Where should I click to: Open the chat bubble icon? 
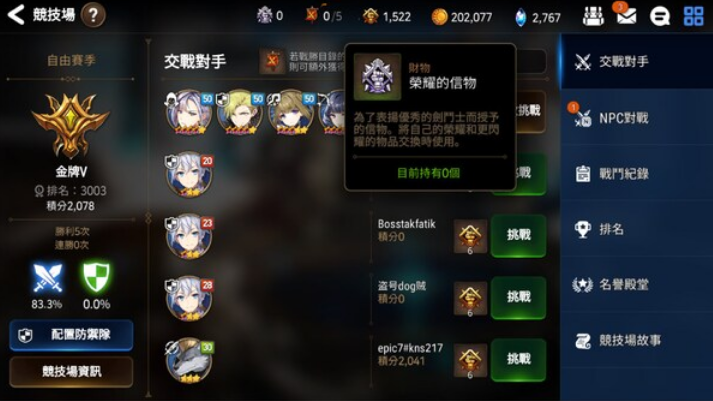point(660,17)
